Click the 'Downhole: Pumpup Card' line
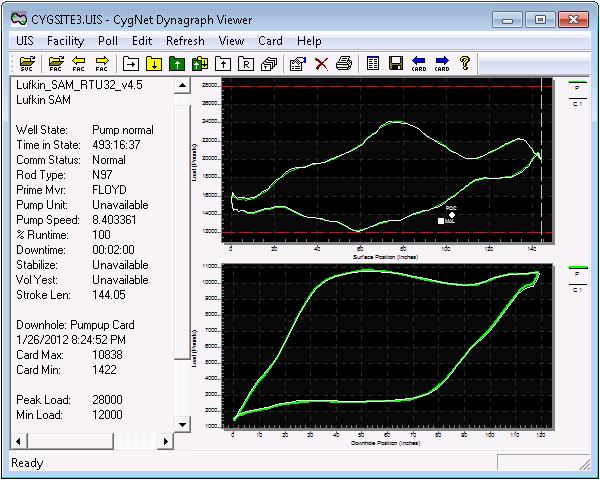 point(75,325)
